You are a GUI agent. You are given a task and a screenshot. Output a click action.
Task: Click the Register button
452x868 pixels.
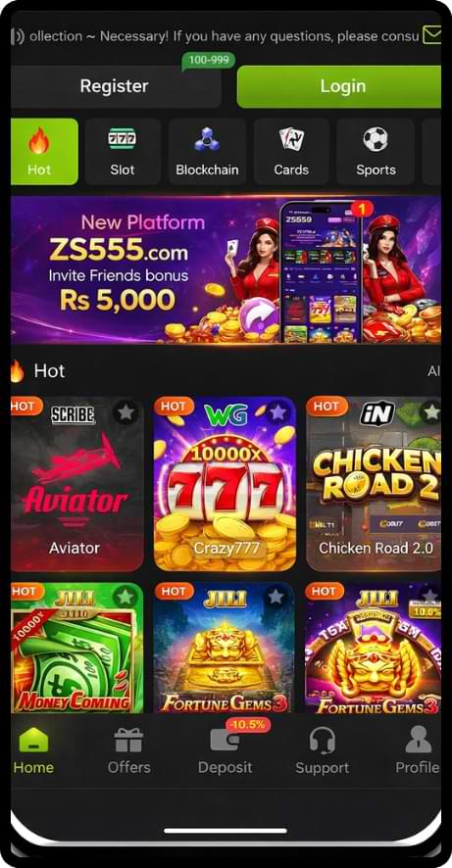[116, 86]
